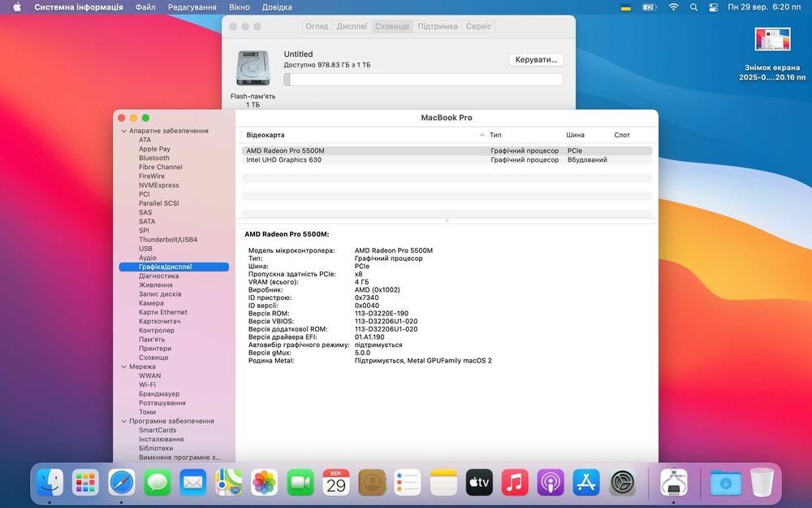Collapse the Мережа sidebar section
812x508 pixels.
coord(123,367)
